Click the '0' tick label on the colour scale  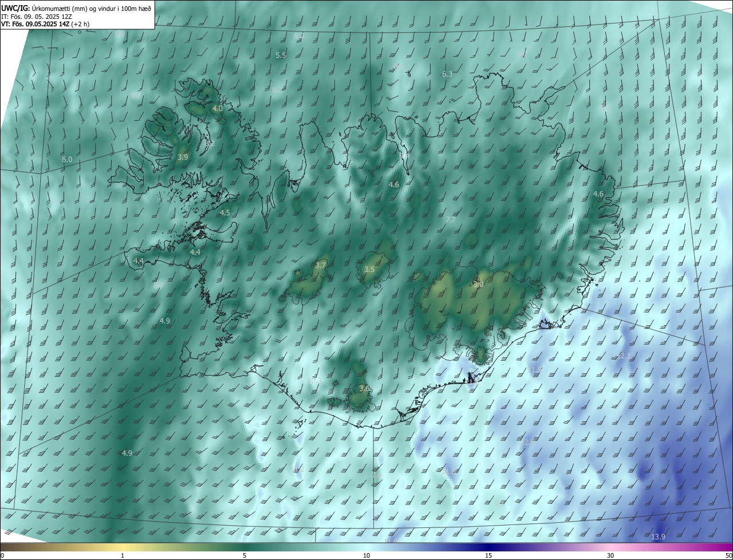coord(2,556)
